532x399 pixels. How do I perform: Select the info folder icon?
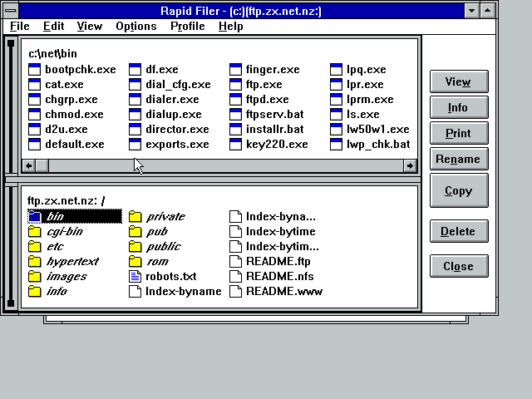click(x=34, y=291)
